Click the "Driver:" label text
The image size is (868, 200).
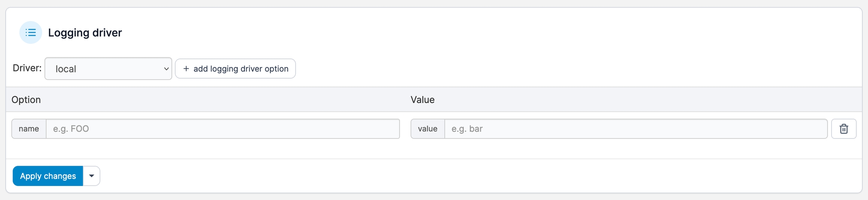(x=27, y=68)
